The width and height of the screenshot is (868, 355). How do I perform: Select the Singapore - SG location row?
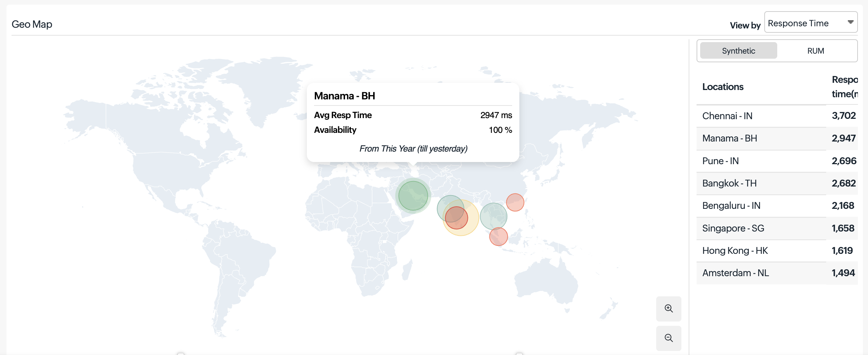click(733, 228)
